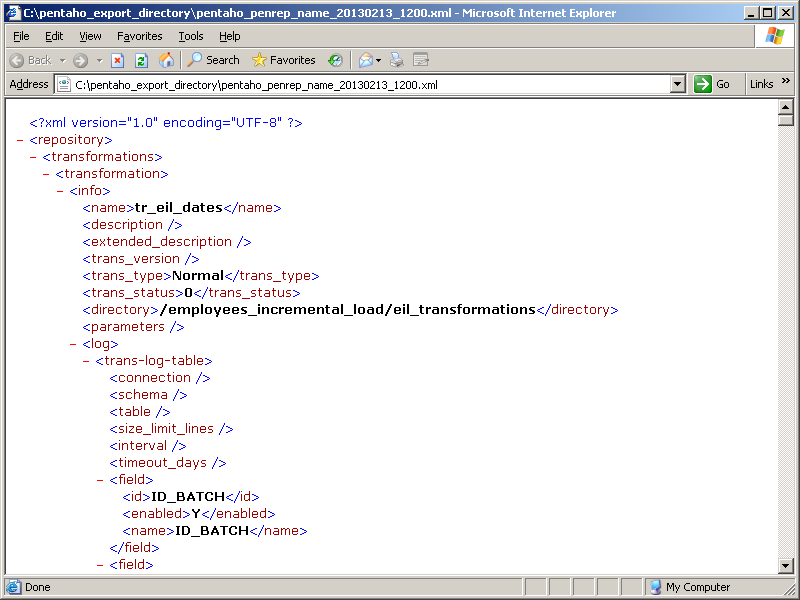Screen dimensions: 800x600
Task: Click the My Computer zone icon
Action: (x=656, y=587)
